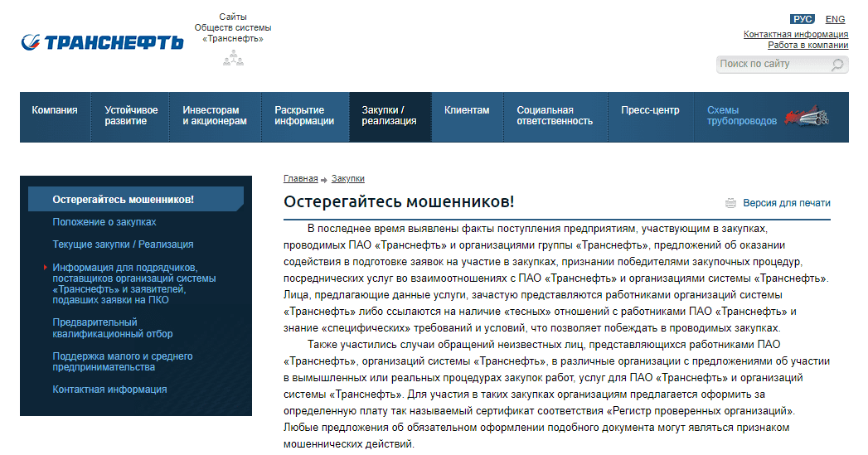Open the Устойчивое развитие menu
This screenshot has width=868, height=455.
(131, 116)
